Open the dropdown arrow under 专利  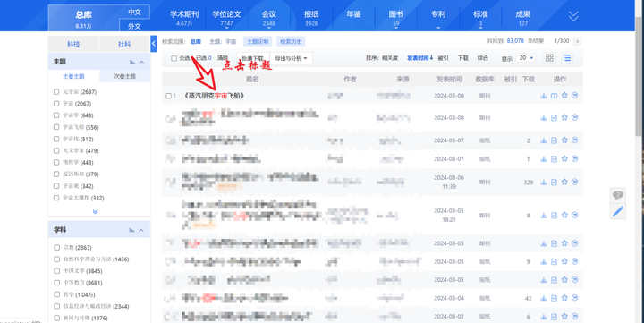coord(438,28)
